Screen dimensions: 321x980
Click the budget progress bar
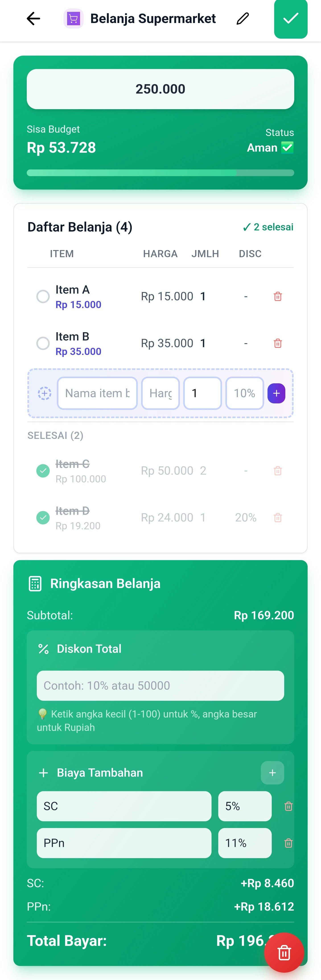(x=160, y=173)
